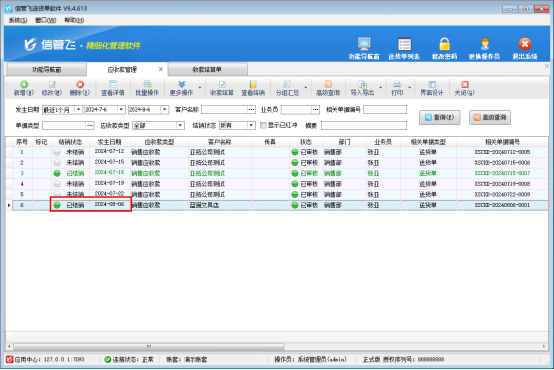Click the orange 高级查询 button beside 查询
The width and height of the screenshot is (554, 370).
click(490, 117)
